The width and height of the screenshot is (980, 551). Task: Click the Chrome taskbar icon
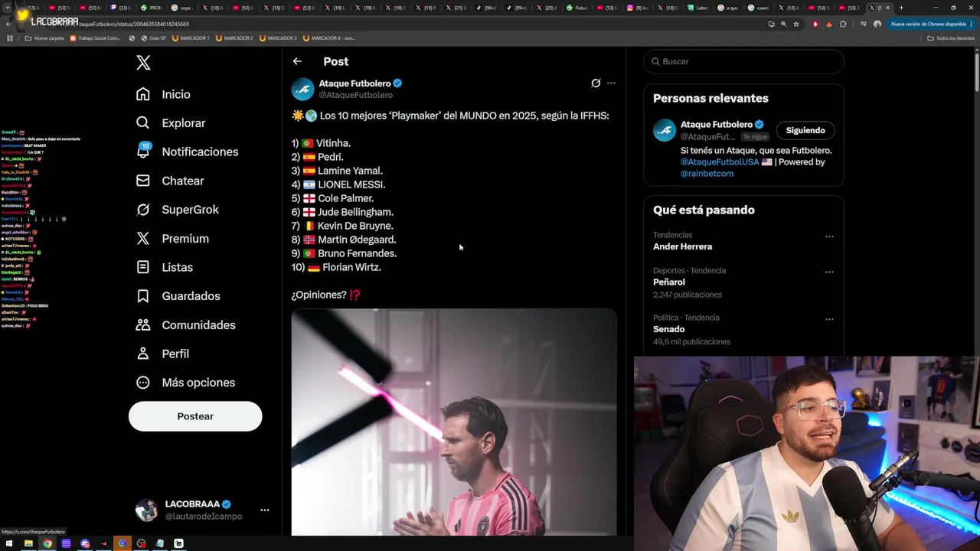(47, 543)
